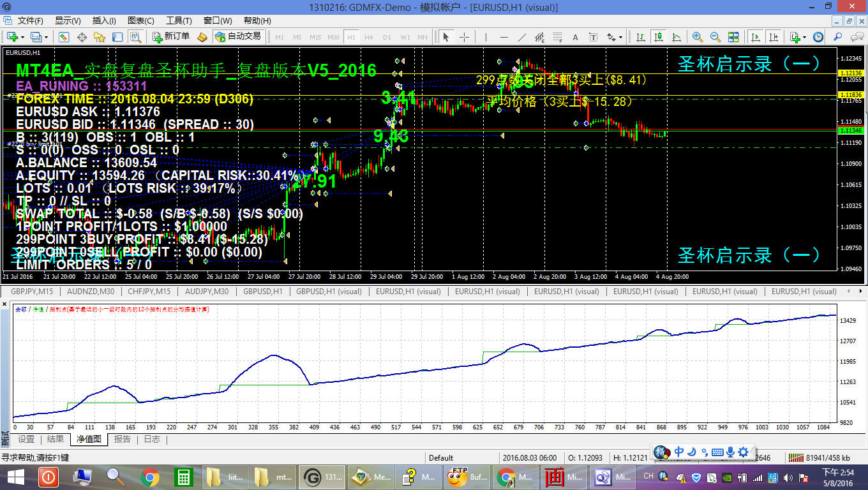Open the 结果 tester tab
This screenshot has height=490, width=868.
coord(56,439)
